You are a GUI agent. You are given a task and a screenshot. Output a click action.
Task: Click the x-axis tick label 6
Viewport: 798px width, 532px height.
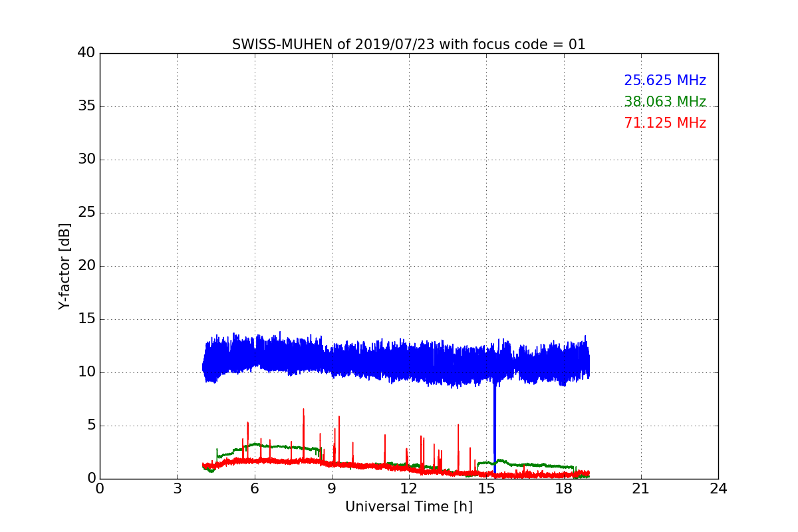click(255, 489)
